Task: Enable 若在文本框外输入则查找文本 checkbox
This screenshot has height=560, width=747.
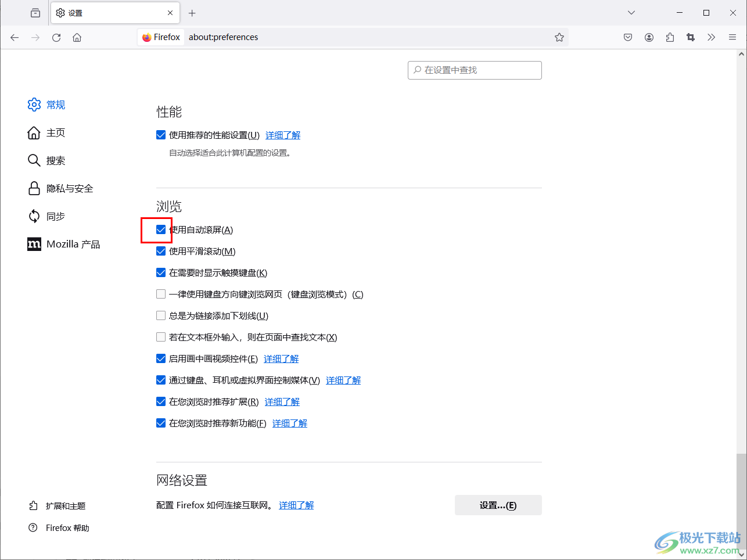Action: coord(161,337)
